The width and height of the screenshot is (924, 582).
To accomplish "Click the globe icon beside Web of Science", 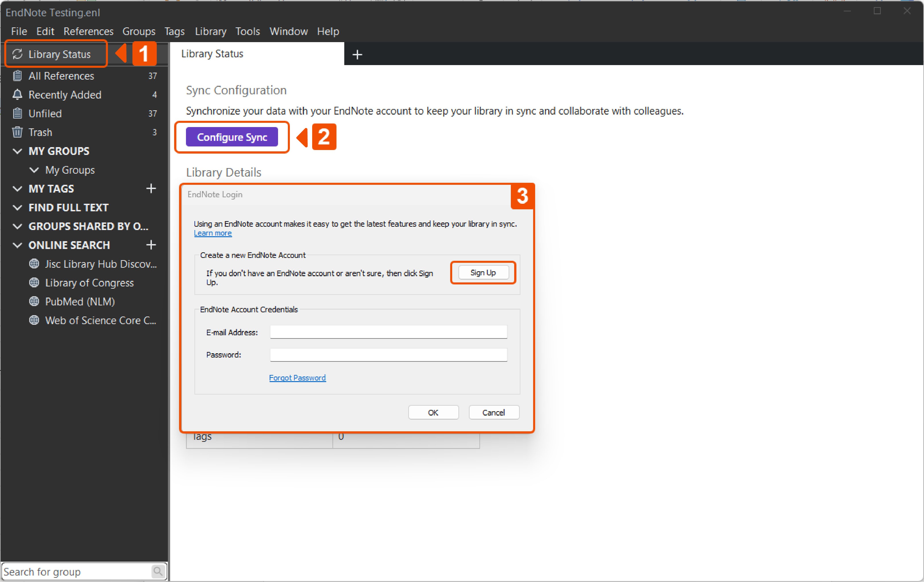I will [34, 320].
